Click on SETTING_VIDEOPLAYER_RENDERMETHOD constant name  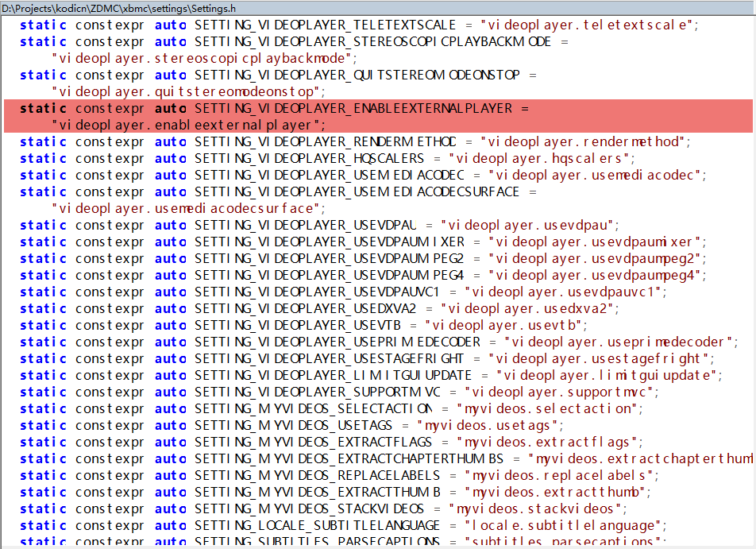(326, 141)
